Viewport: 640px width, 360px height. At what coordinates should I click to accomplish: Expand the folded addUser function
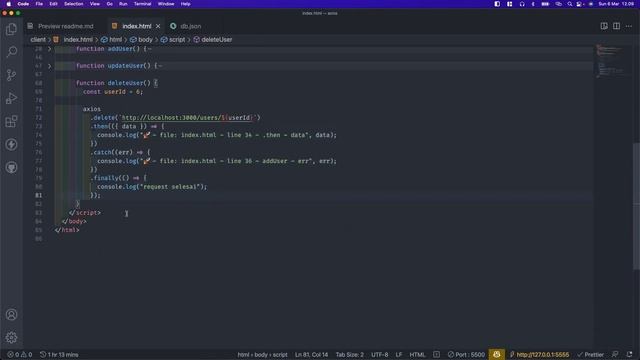coord(49,49)
